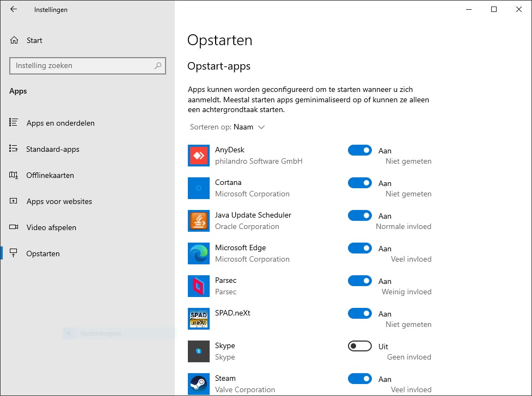Enable Skype startup toggle
Image resolution: width=532 pixels, height=396 pixels.
[x=359, y=346]
